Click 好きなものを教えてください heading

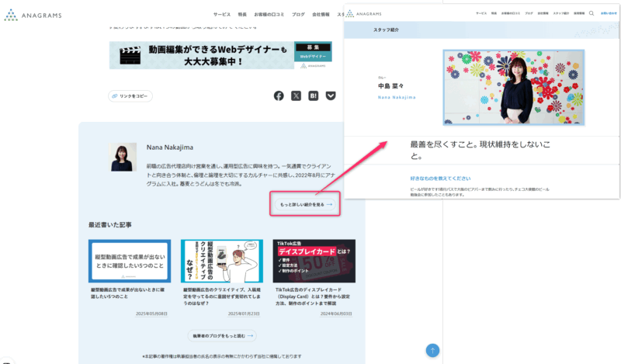[440, 179]
